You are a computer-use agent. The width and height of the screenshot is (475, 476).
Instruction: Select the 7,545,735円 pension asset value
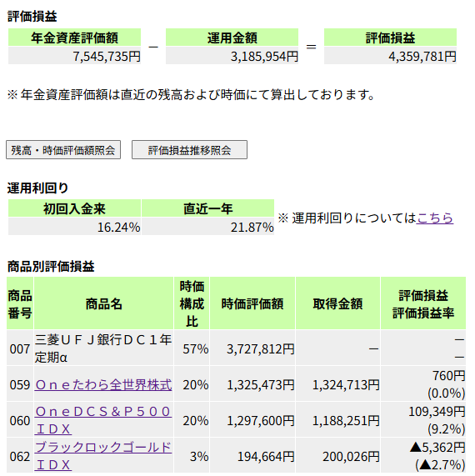click(x=74, y=56)
